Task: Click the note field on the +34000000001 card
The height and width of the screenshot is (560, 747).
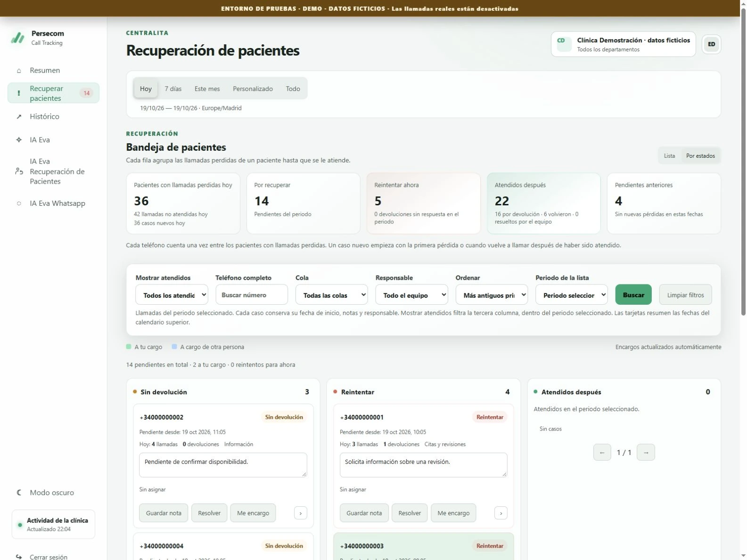Action: [423, 465]
